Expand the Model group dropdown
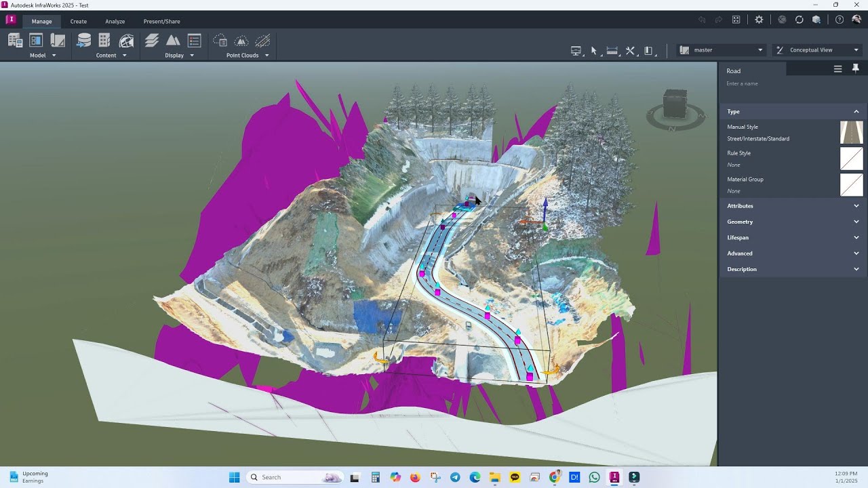Viewport: 868px width, 488px height. tap(54, 56)
